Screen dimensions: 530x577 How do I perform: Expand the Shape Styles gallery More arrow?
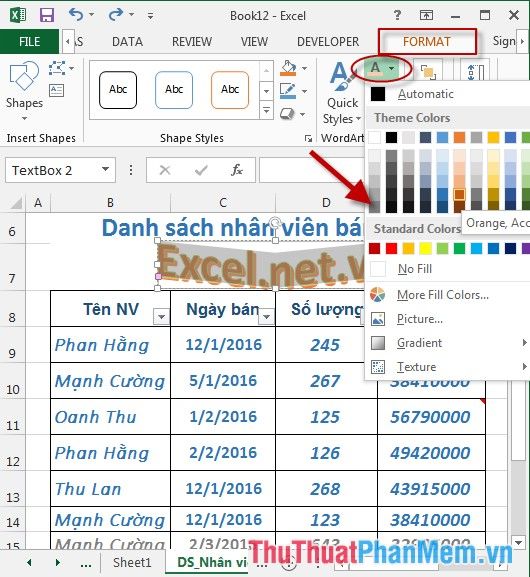tap(266, 110)
